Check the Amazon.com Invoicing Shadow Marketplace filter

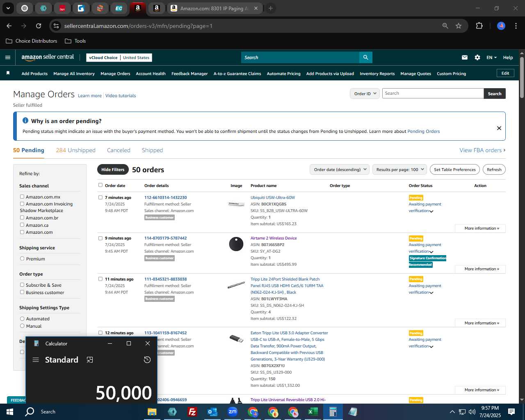(22, 204)
